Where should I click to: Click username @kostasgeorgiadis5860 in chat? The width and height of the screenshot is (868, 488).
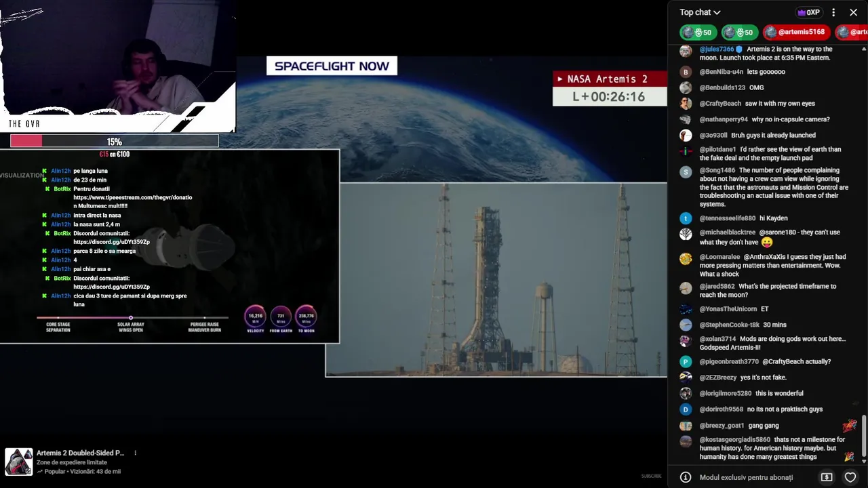[735, 440]
